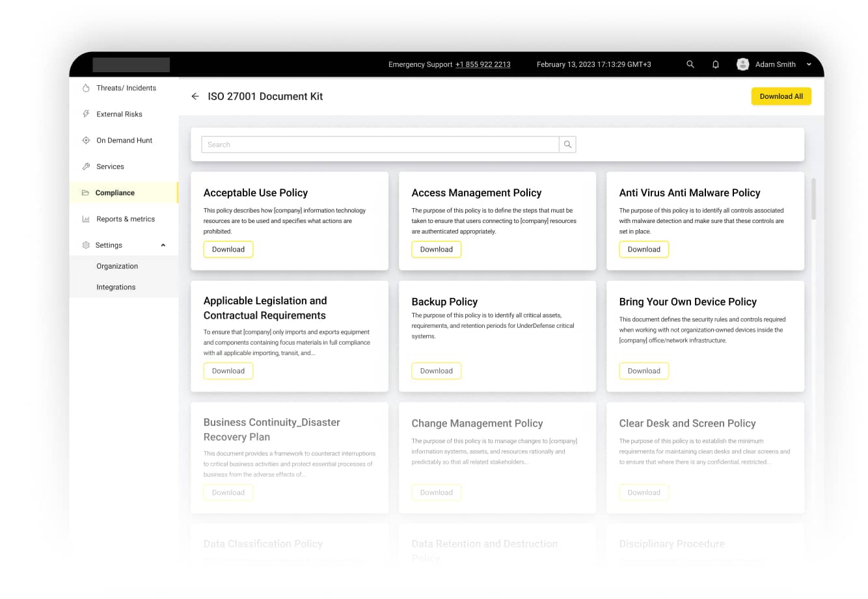Click the ISO 27001 Document Kit heading
The image size is (868, 599).
[265, 96]
